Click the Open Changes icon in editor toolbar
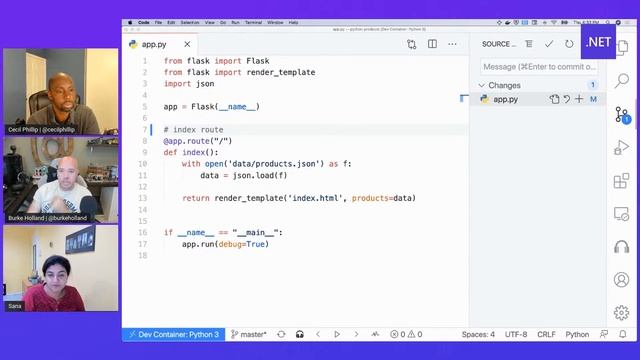The width and height of the screenshot is (640, 360). coord(411,44)
